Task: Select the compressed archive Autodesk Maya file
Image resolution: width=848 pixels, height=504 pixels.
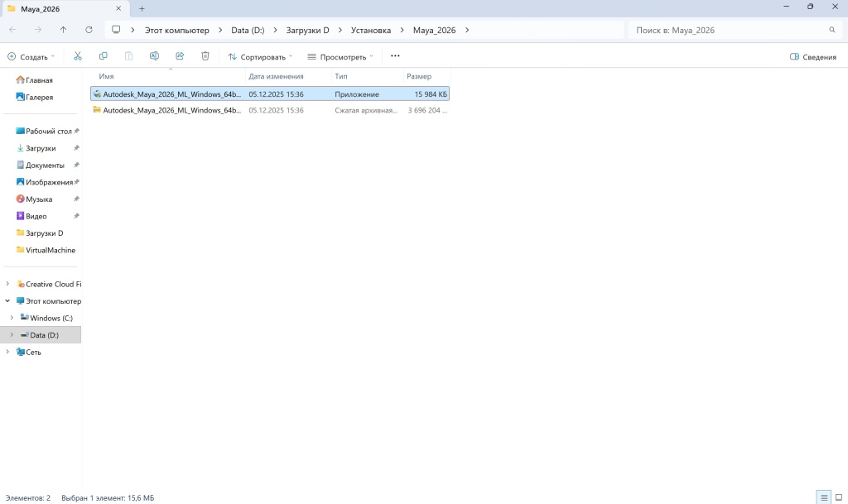Action: coord(171,110)
